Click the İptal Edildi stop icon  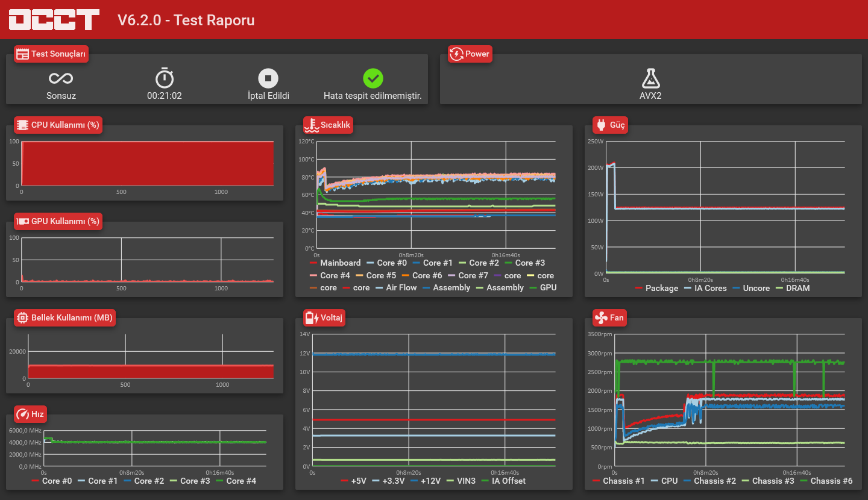point(268,78)
